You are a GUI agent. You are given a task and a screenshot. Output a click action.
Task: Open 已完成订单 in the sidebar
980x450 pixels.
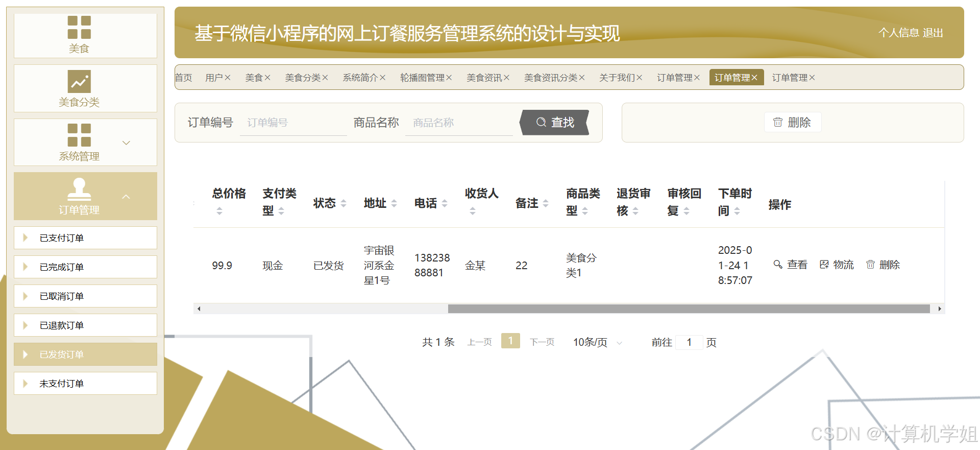pyautogui.click(x=85, y=267)
